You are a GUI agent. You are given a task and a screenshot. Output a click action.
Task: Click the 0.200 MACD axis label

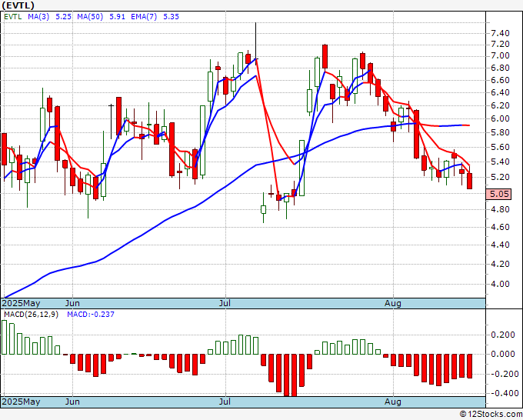pyautogui.click(x=503, y=335)
